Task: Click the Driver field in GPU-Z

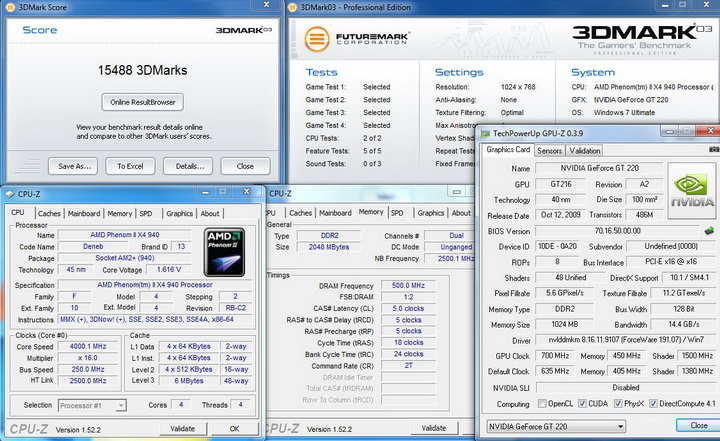Action: 624,340
